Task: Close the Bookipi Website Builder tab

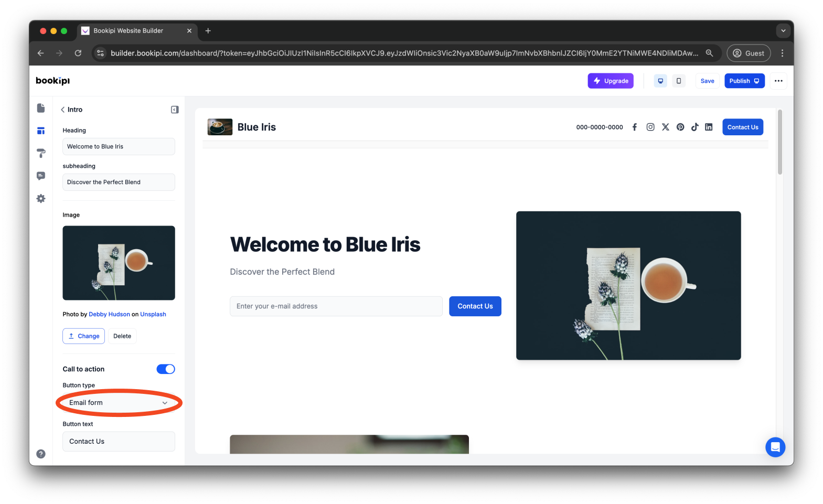Action: [x=189, y=31]
